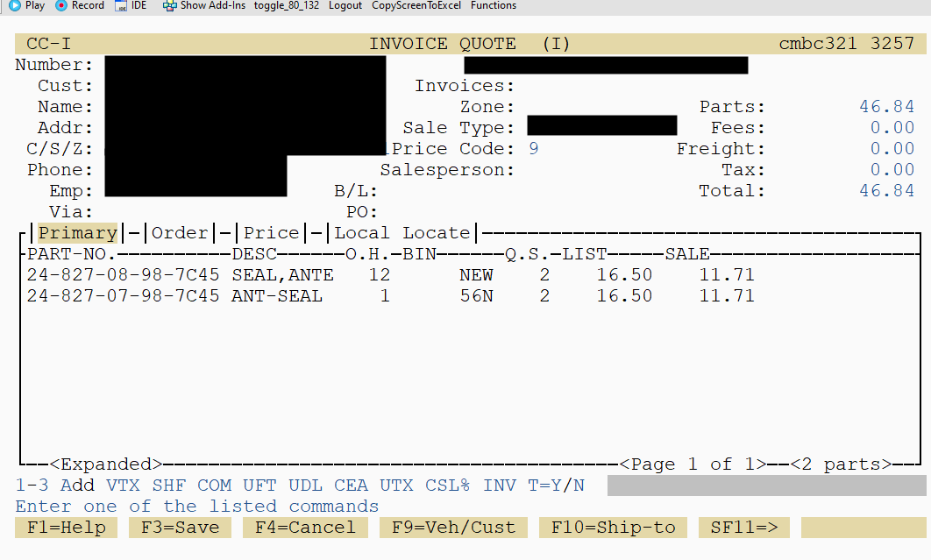
Task: Click the Fees amount 0.00
Action: point(892,128)
